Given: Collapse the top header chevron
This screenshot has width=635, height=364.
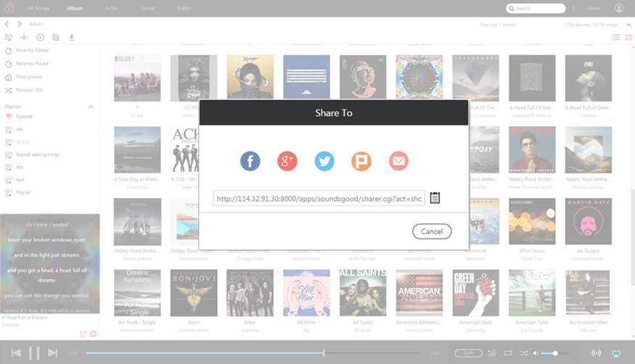Looking at the screenshot, I should coord(628,25).
